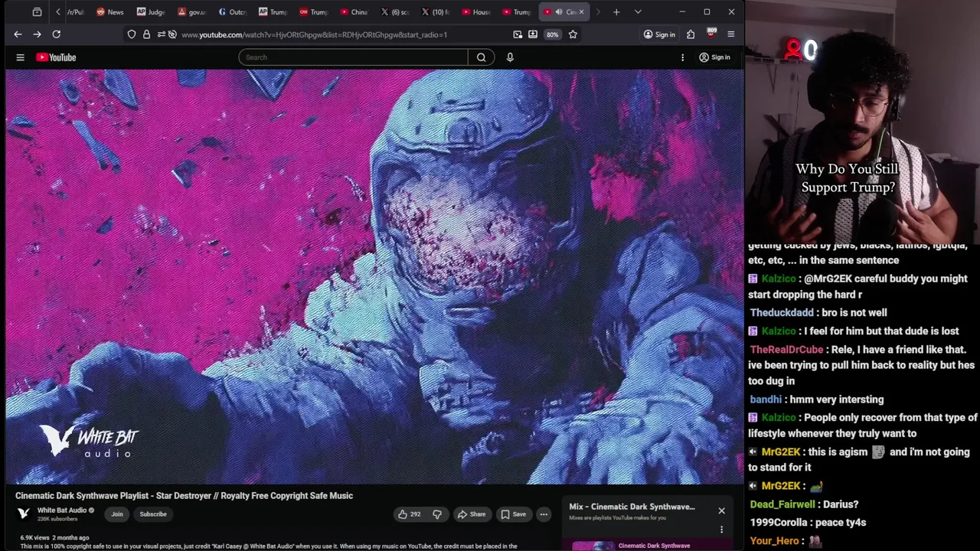Click the YouTube search magnifier button
980x551 pixels.
482,57
